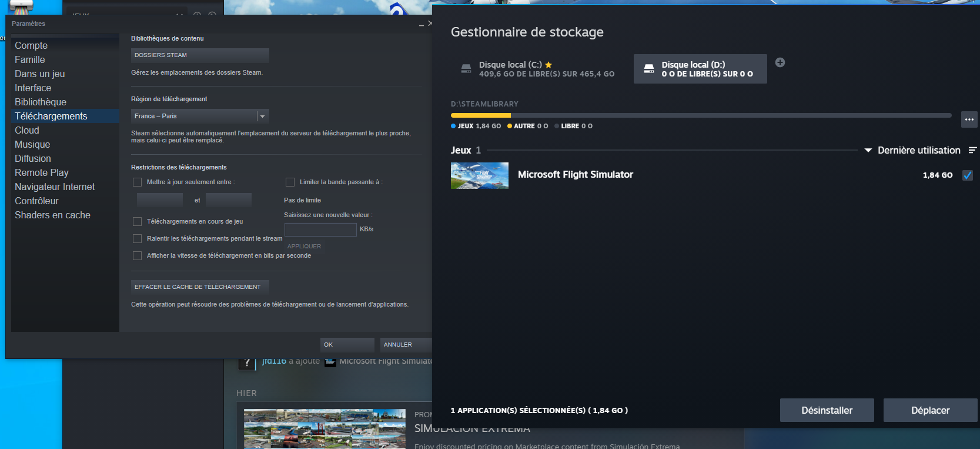This screenshot has width=980, height=449.
Task: Open the three-dot library options menu
Action: tap(969, 119)
